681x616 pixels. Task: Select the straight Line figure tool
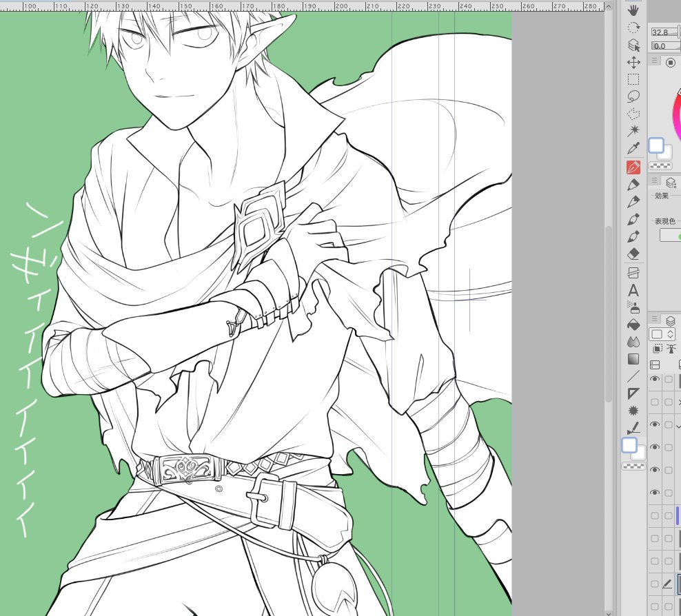(633, 376)
